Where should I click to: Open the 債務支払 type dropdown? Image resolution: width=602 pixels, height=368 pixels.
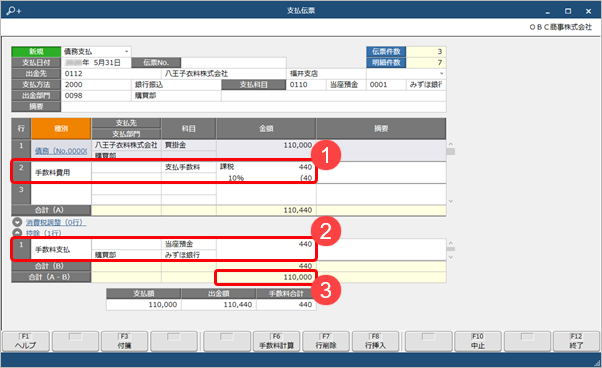[x=126, y=51]
